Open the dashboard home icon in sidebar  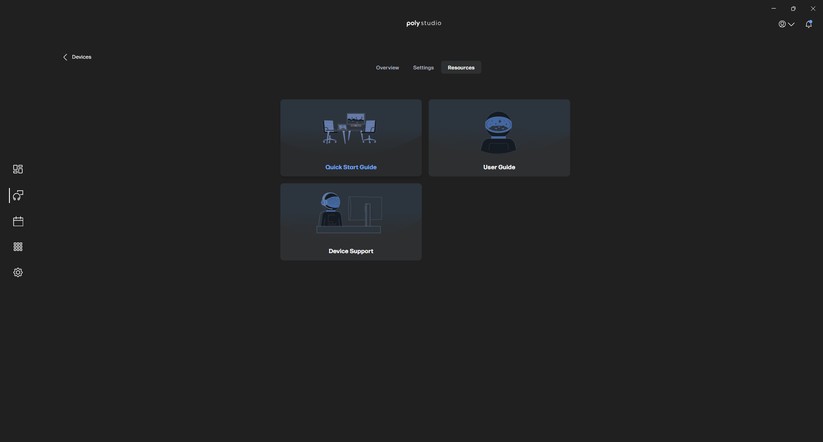(18, 169)
